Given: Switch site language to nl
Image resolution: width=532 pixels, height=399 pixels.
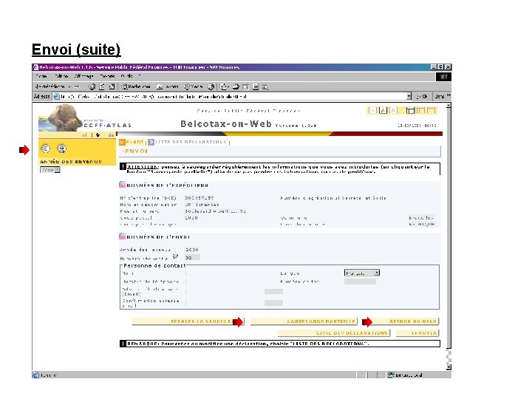Looking at the screenshot, I should (84, 135).
